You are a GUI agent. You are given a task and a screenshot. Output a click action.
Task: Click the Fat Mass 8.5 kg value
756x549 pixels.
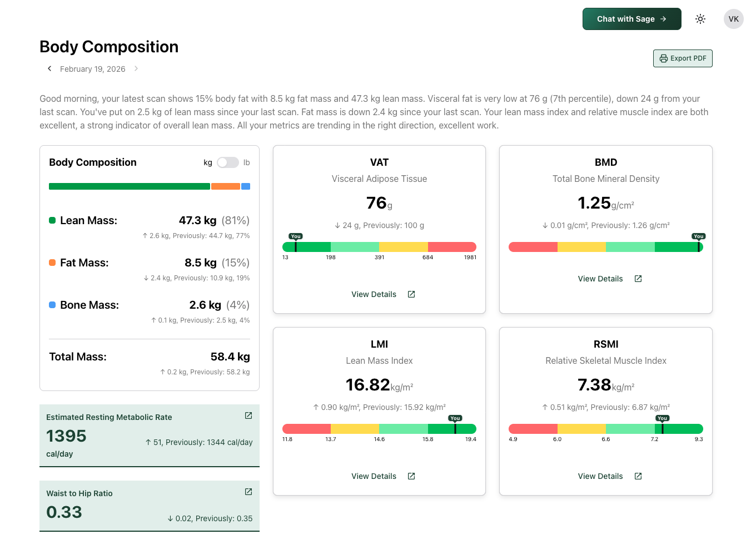[x=201, y=263]
